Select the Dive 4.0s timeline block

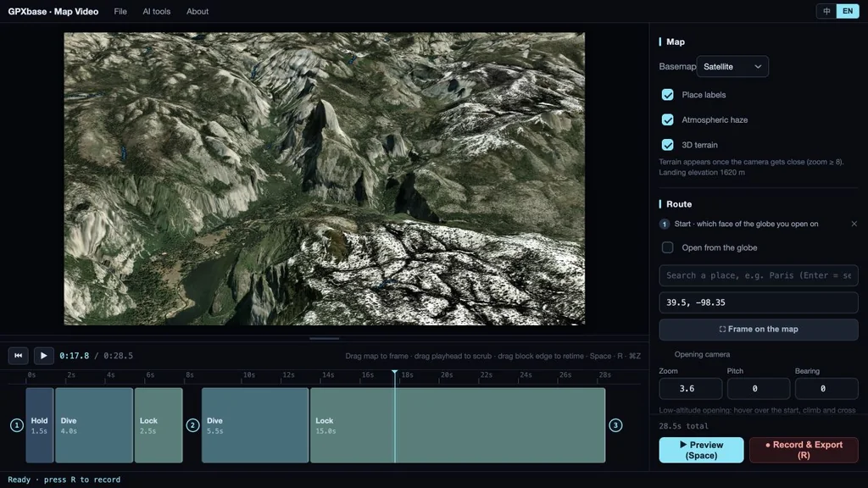tap(94, 425)
